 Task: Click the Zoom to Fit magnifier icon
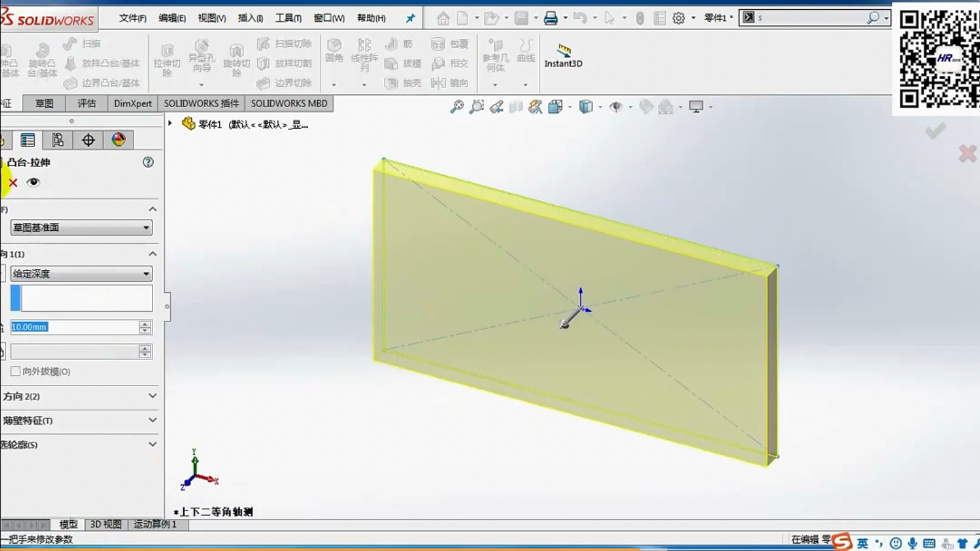[x=457, y=107]
